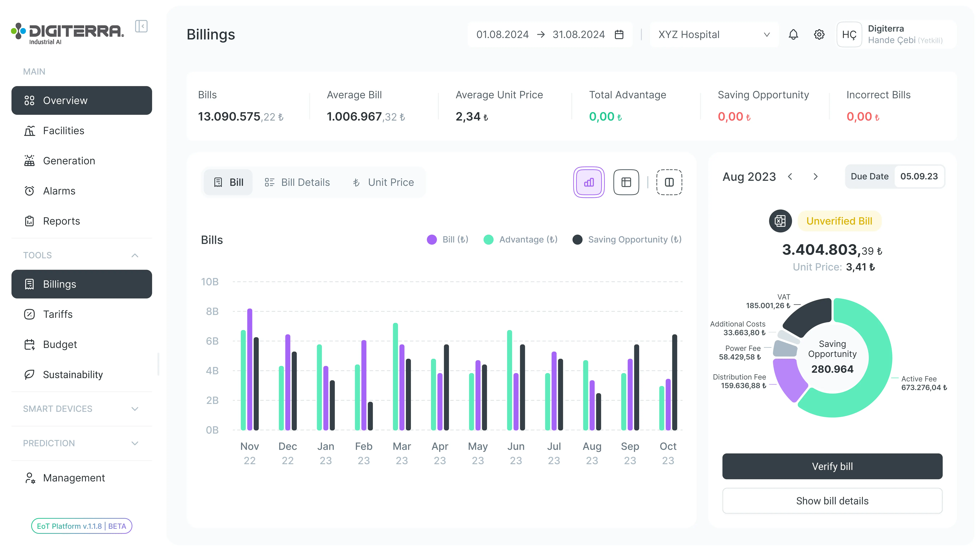Collapse the sidebar using the panel icon
The image size is (980, 551).
pos(141,26)
